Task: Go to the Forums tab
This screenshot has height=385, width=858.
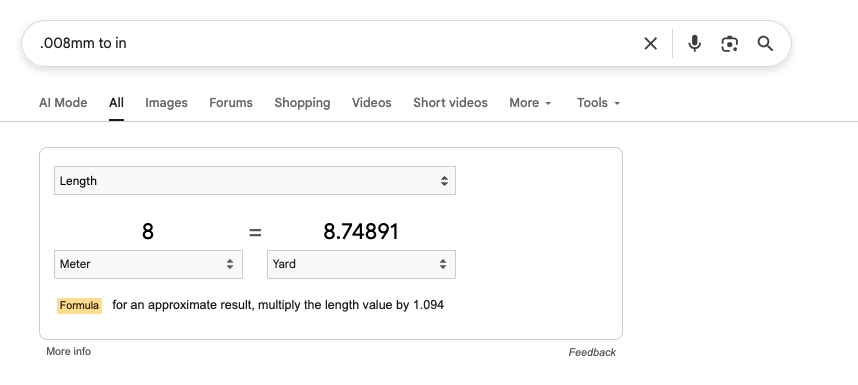Action: pos(231,103)
